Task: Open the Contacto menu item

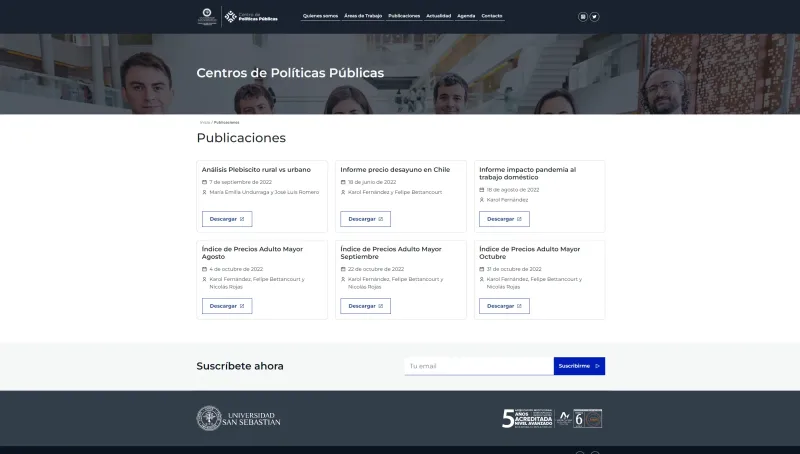Action: tap(492, 16)
